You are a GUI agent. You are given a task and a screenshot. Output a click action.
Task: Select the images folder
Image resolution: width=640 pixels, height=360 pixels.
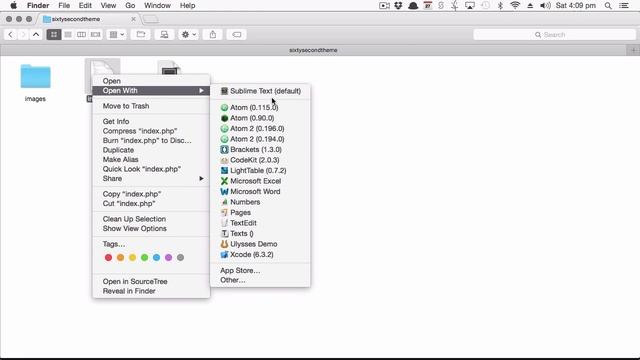point(36,76)
